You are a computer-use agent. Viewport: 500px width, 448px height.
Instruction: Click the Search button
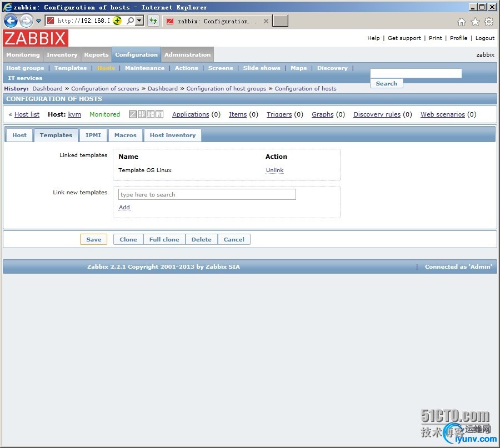point(387,83)
